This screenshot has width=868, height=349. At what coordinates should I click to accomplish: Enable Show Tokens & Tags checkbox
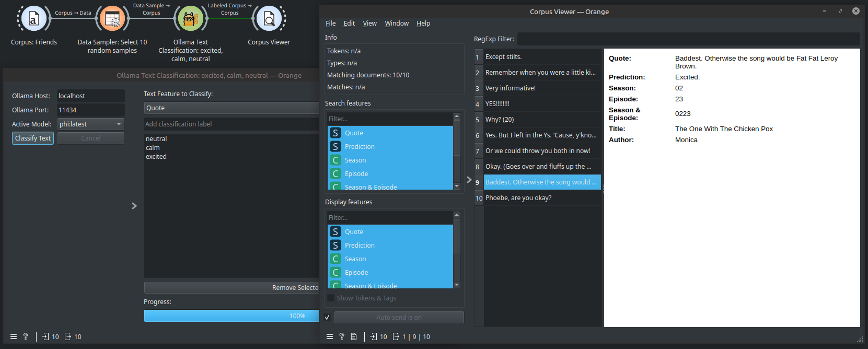point(331,298)
